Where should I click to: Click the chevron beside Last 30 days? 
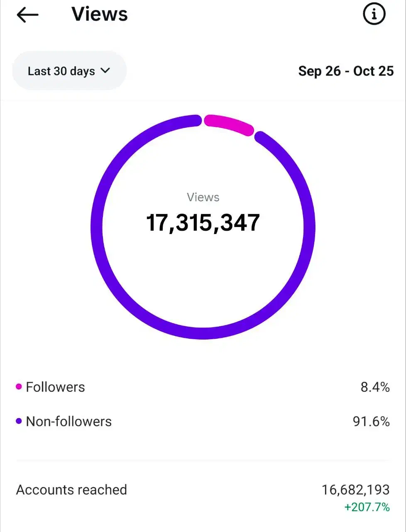click(105, 71)
